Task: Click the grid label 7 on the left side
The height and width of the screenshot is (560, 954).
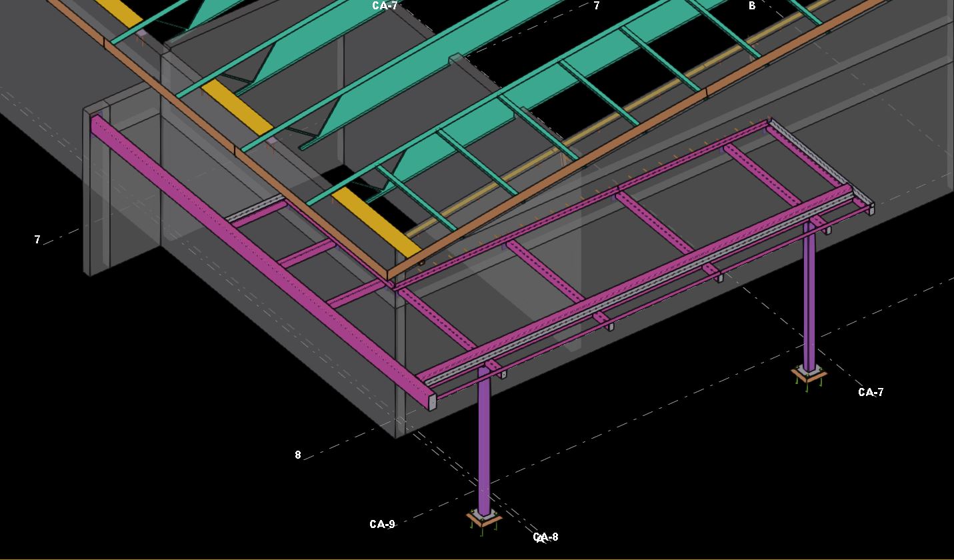Action: click(37, 239)
